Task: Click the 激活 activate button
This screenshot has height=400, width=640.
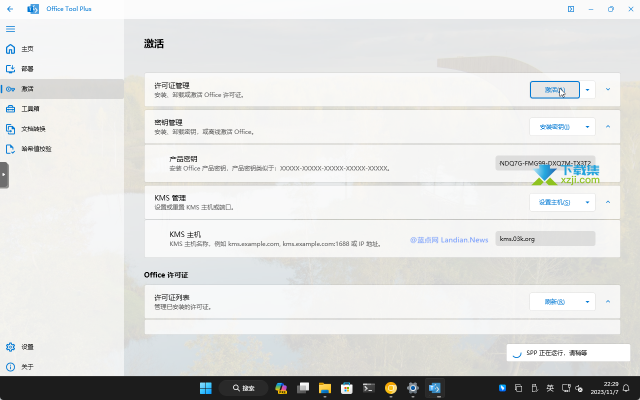Action: click(555, 90)
